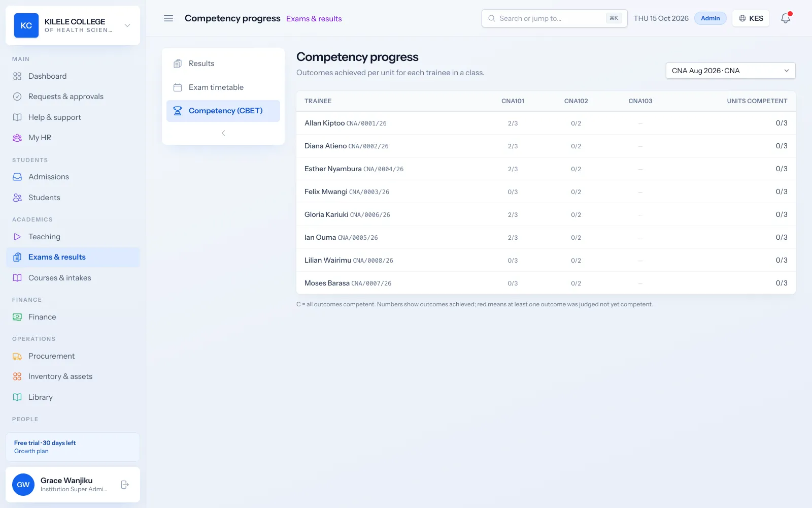Click the Teaching play icon

coord(17,237)
